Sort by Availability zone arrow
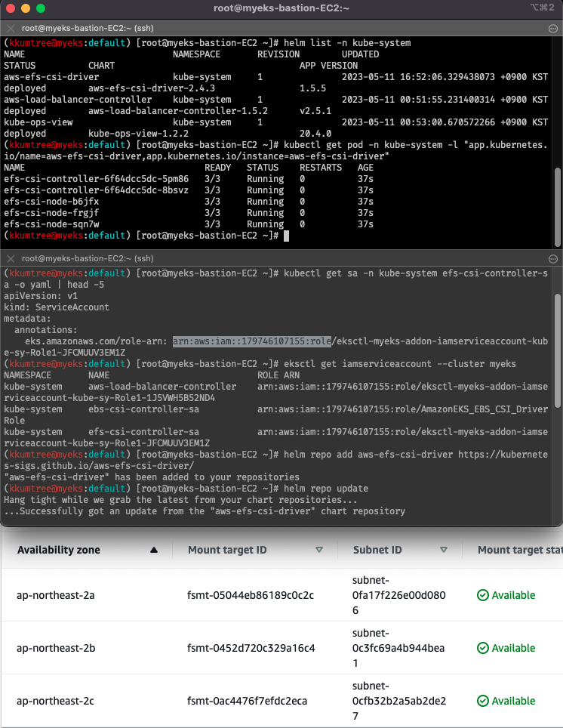The image size is (563, 728). (154, 550)
